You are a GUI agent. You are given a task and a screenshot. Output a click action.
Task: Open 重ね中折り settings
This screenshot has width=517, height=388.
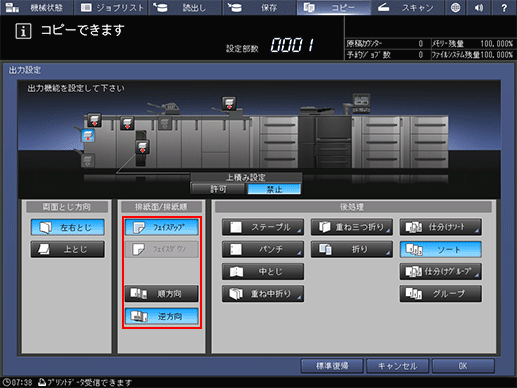(x=263, y=294)
